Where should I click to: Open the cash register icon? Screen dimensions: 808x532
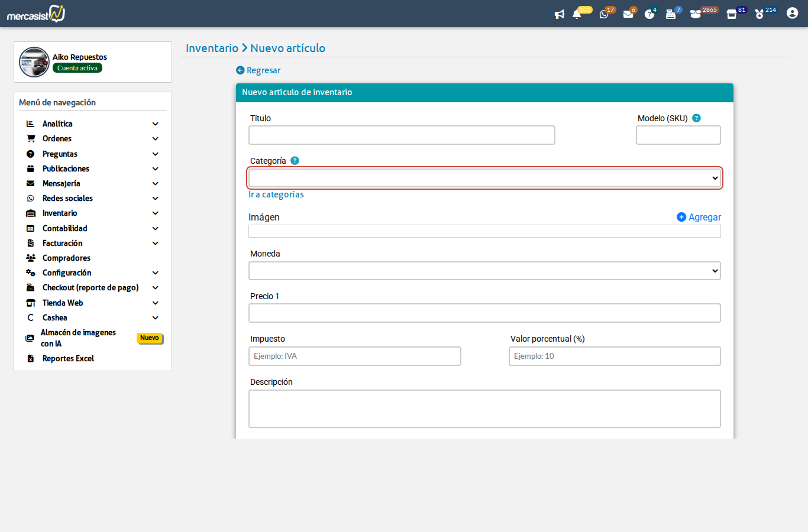coord(671,14)
